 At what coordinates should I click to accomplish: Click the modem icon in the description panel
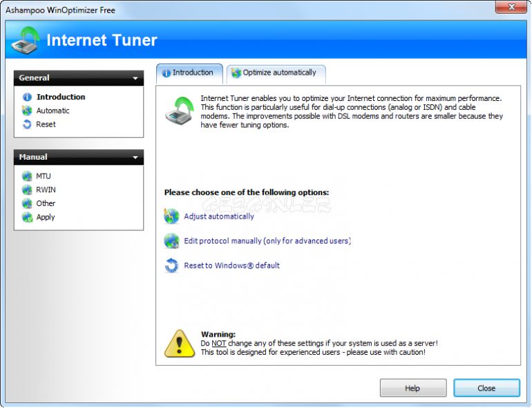[179, 111]
